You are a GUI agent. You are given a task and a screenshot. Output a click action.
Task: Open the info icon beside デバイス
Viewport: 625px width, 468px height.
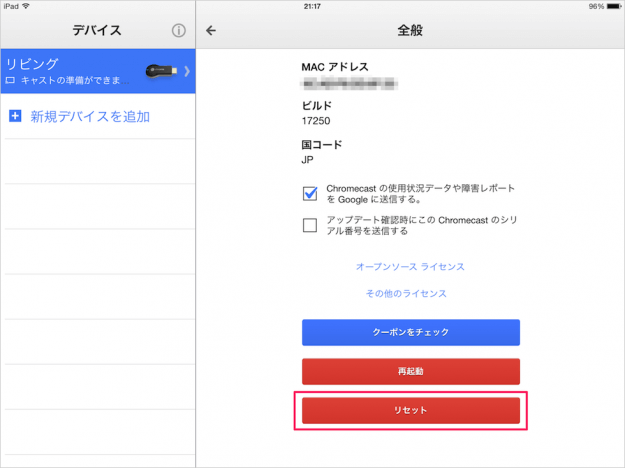(179, 31)
